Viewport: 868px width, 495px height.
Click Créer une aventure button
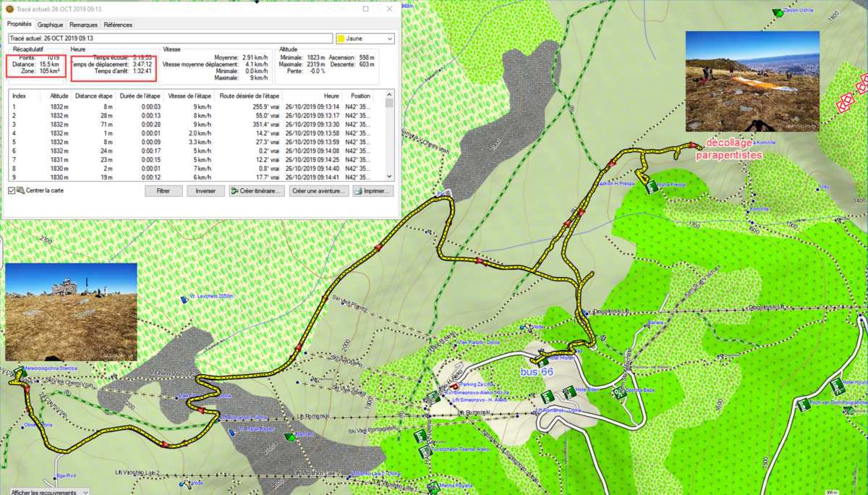(x=319, y=191)
